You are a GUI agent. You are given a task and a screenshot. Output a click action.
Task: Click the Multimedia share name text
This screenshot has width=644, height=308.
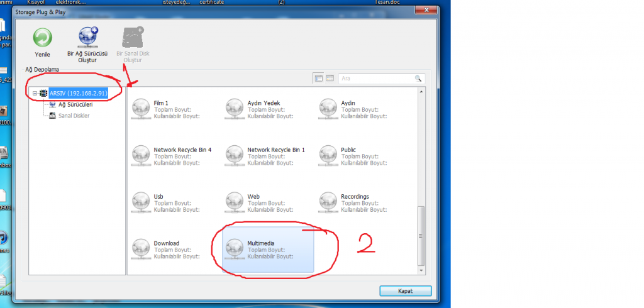(261, 243)
